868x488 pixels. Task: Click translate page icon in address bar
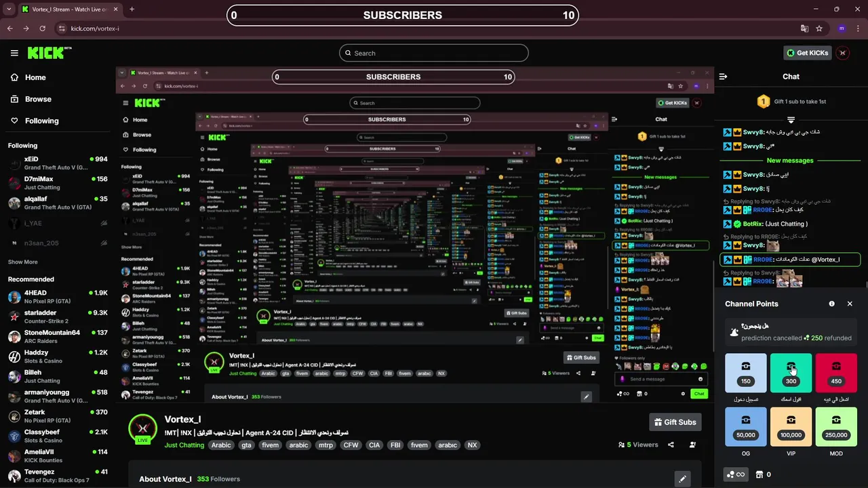tap(804, 28)
